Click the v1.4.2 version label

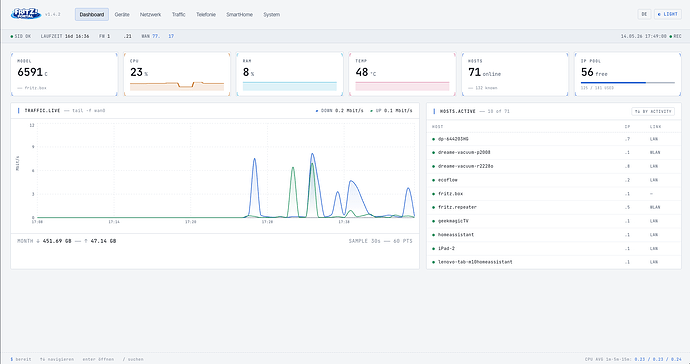52,15
